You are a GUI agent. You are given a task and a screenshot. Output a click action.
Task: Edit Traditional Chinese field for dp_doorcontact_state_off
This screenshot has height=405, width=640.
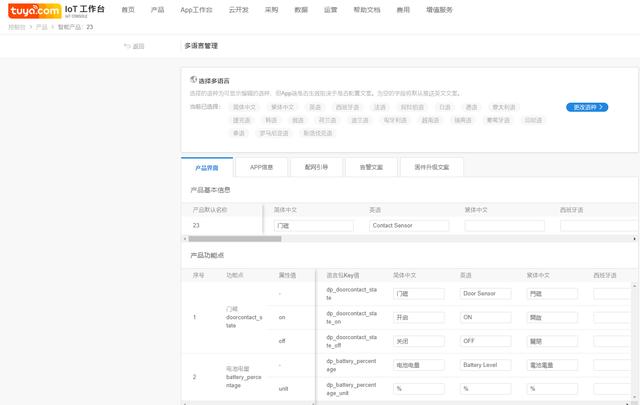(552, 341)
